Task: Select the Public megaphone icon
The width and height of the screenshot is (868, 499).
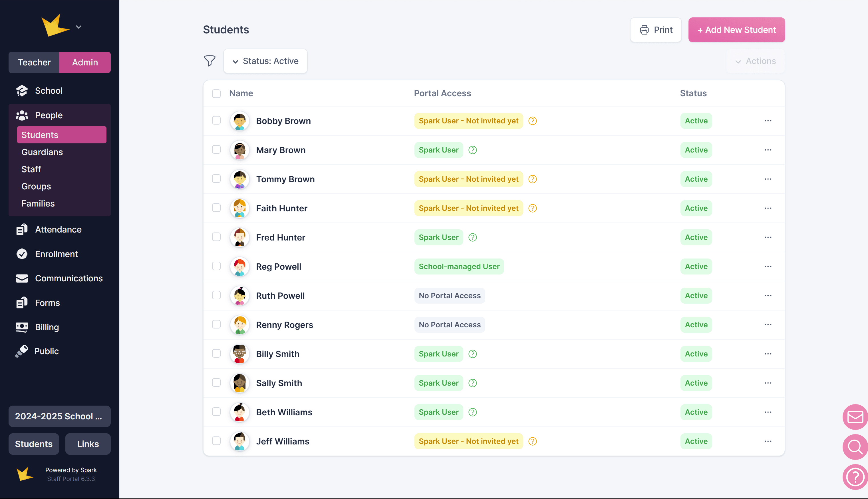Action: [22, 351]
